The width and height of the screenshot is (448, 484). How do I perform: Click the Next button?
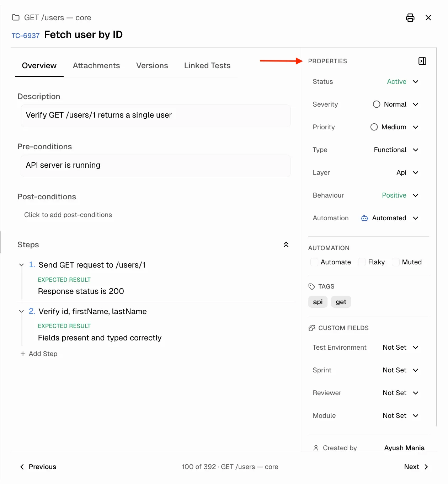416,467
